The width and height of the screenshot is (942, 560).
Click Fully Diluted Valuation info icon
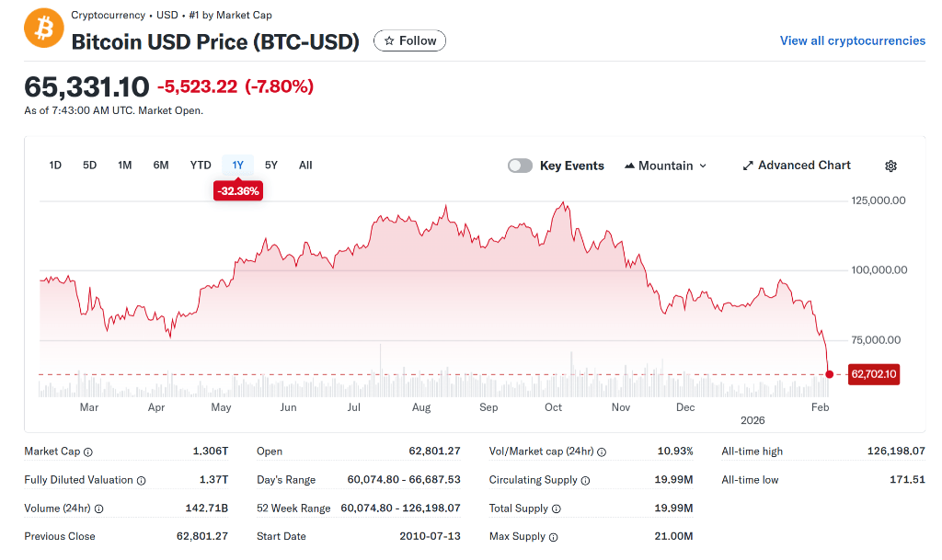[142, 481]
